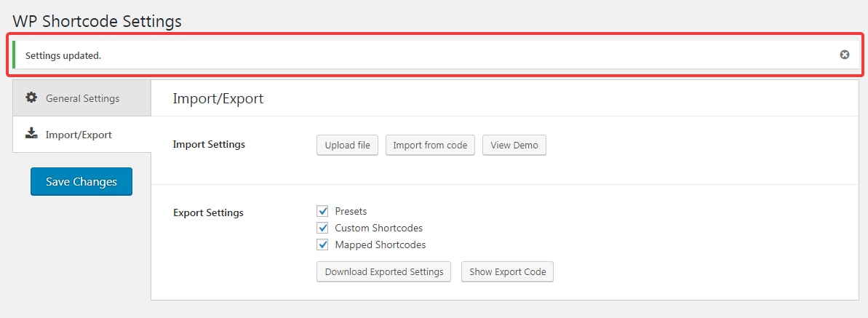Save changes with the blue button
Image resolution: width=868 pixels, height=318 pixels.
coord(81,182)
